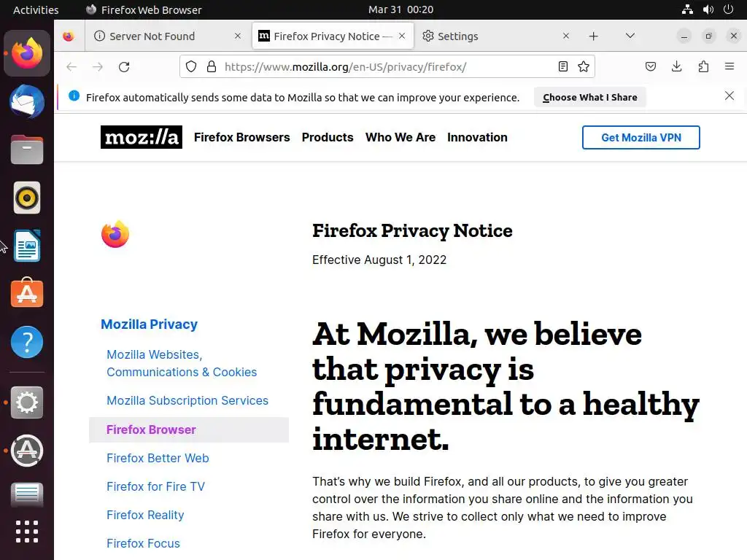Open Firefox Better Web sidebar link

tap(158, 458)
